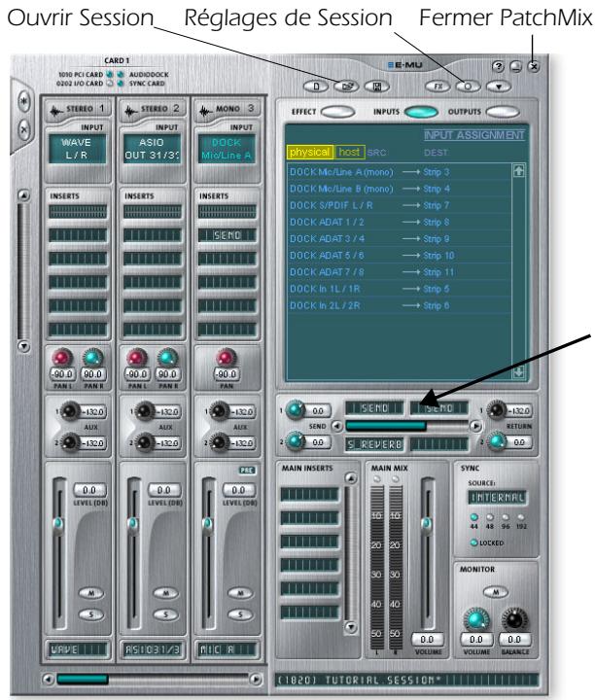The height and width of the screenshot is (700, 595).
Task: Open the DOCK Mic/Line A input selector
Action: coord(227,149)
